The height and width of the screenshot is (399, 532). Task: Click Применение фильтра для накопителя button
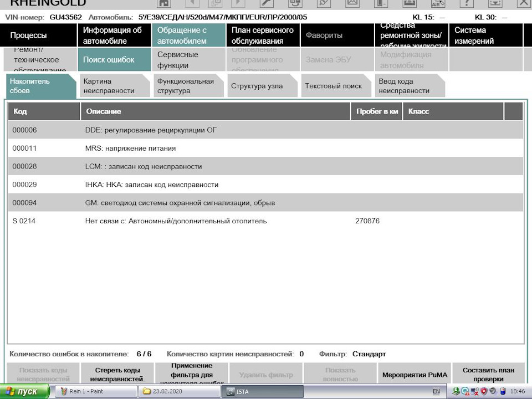(191, 374)
